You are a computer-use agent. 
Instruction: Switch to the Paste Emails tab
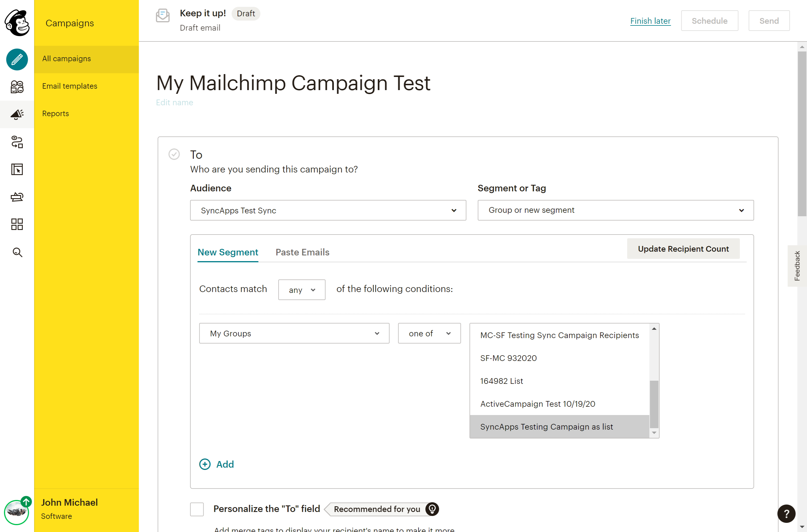(302, 252)
